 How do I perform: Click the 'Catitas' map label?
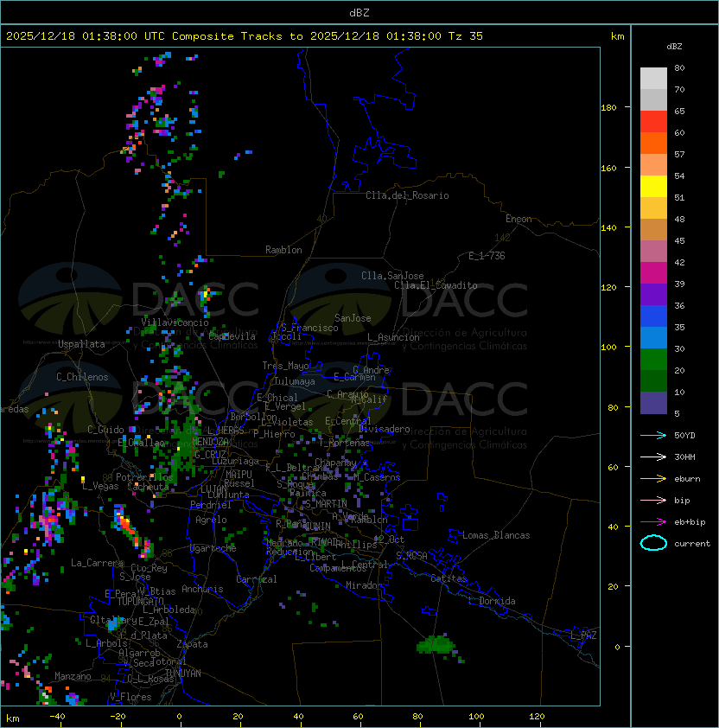(x=449, y=578)
